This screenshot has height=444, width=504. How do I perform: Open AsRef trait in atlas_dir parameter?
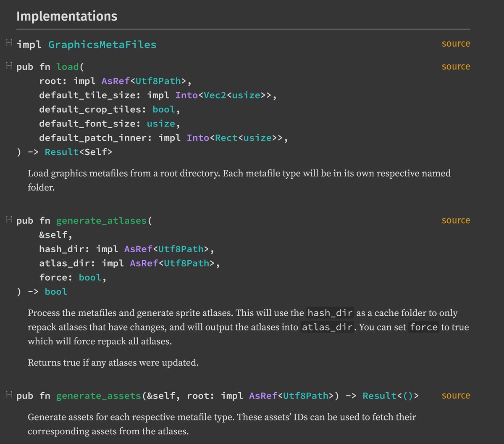[144, 263]
